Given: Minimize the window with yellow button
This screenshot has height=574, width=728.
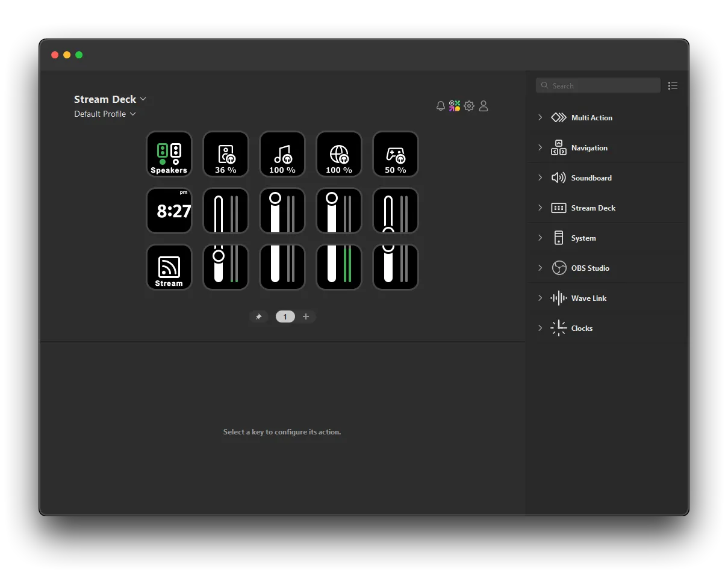Looking at the screenshot, I should (67, 55).
